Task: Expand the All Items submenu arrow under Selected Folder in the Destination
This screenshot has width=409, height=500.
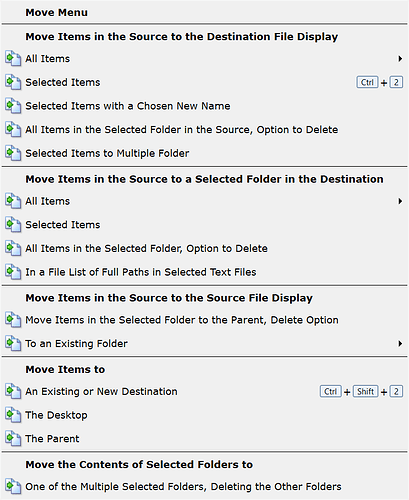Action: click(400, 201)
